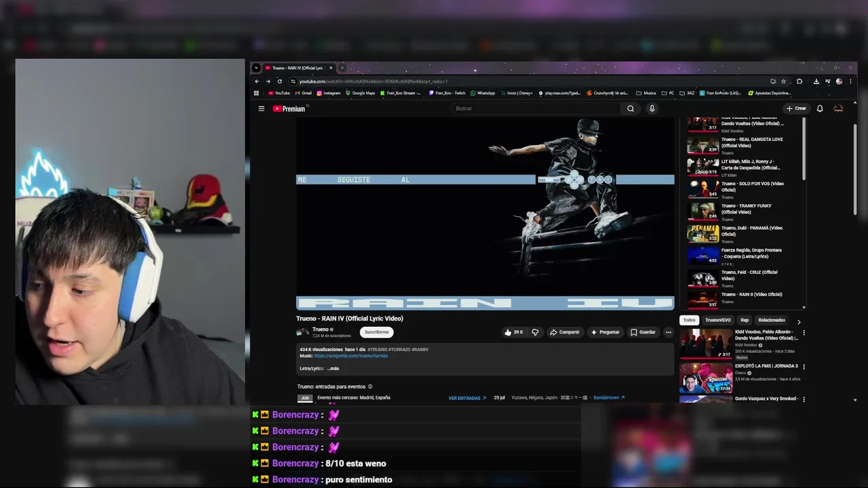
Task: Open a new browser tab
Action: click(342, 68)
